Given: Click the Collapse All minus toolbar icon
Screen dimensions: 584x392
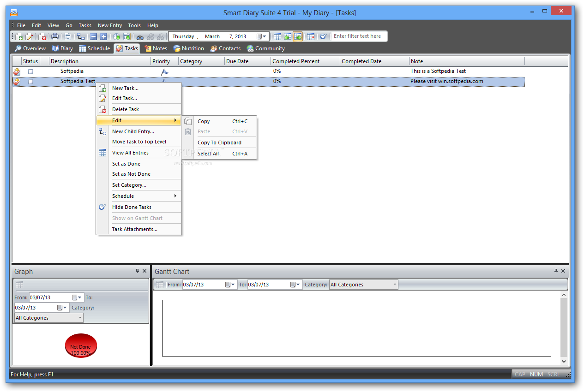Looking at the screenshot, I should [x=93, y=36].
